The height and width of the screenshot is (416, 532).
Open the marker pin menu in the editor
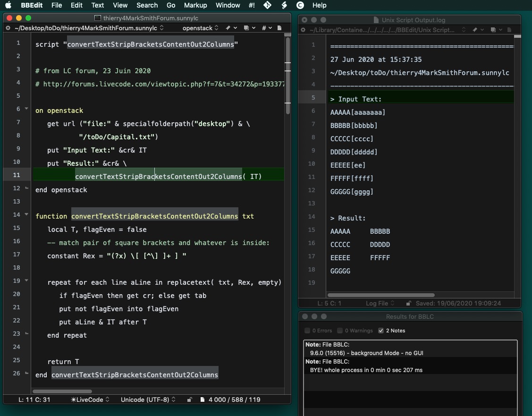coord(230,28)
